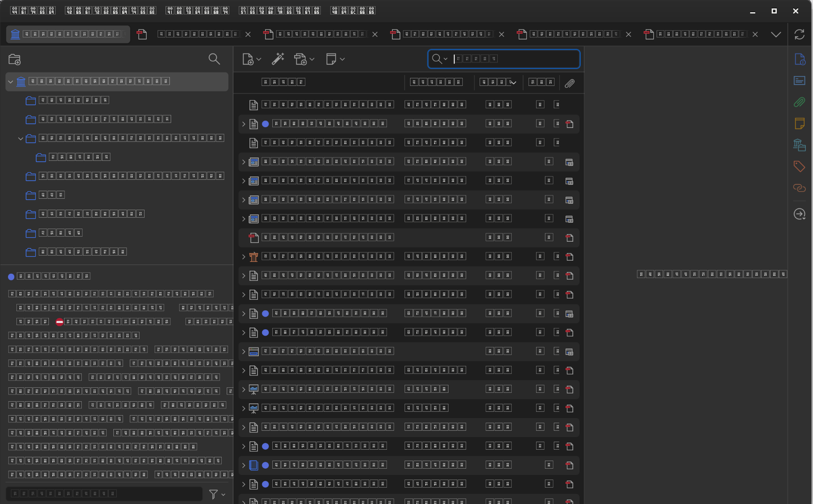813x504 pixels.
Task: Show the hidden tabs list chevron
Action: [x=775, y=35]
